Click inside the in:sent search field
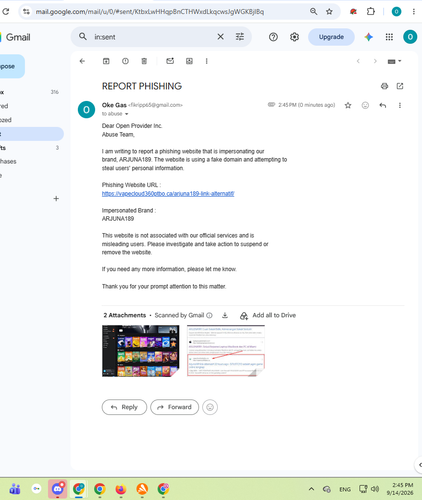 click(x=153, y=37)
